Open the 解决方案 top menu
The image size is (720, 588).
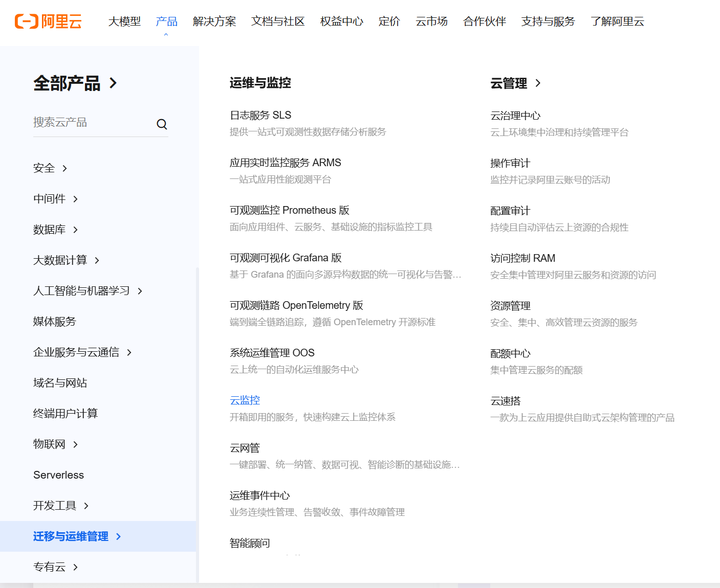pyautogui.click(x=214, y=21)
